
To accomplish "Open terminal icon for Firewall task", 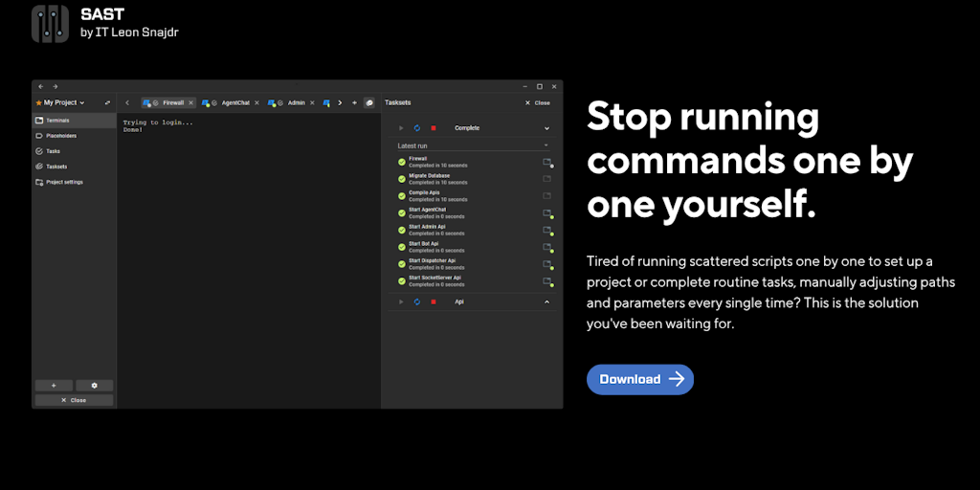I will coord(546,162).
